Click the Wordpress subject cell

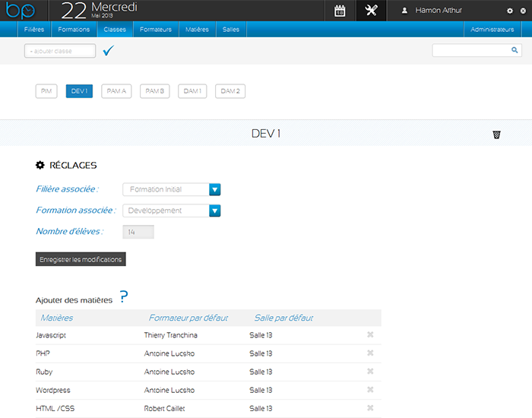tap(53, 390)
